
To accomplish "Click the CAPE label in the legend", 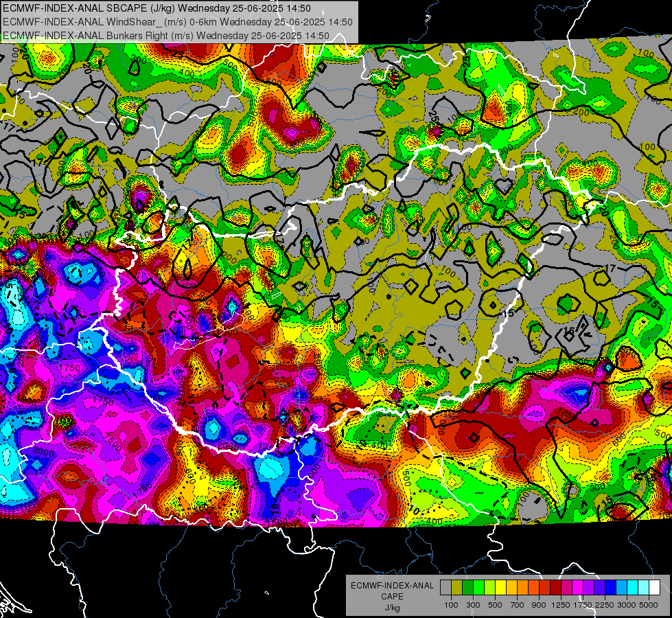I will 392,596.
